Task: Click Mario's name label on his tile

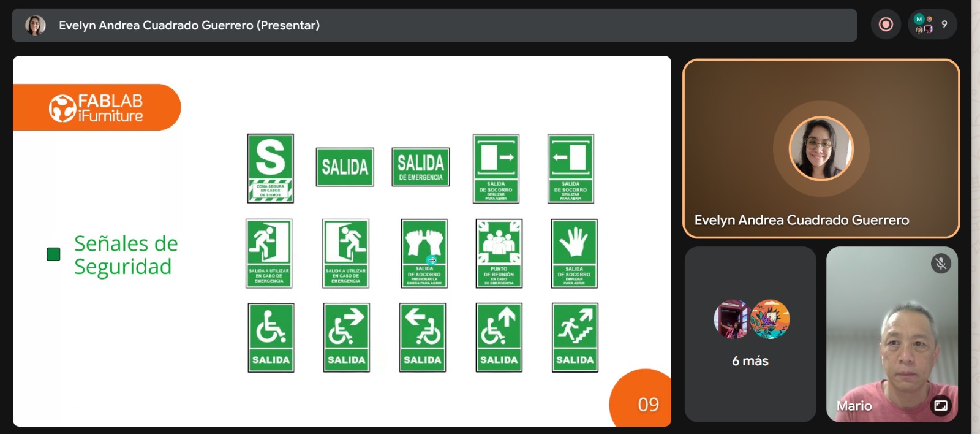Action: point(854,406)
